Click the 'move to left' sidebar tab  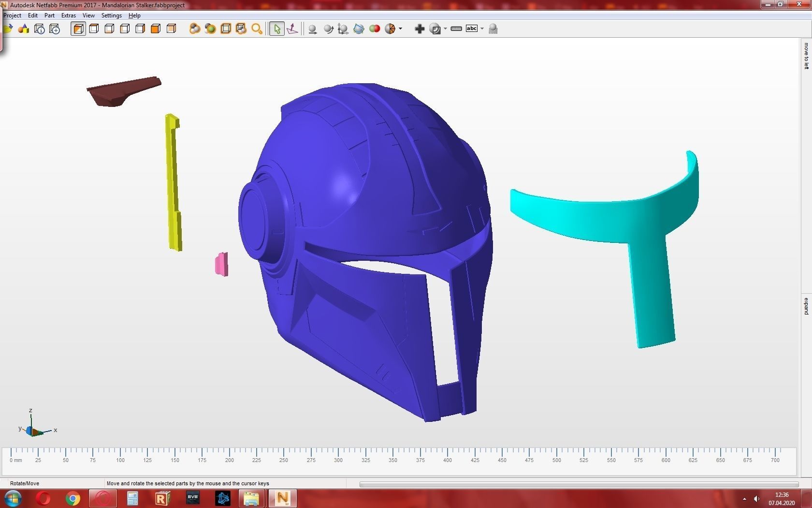(806, 56)
